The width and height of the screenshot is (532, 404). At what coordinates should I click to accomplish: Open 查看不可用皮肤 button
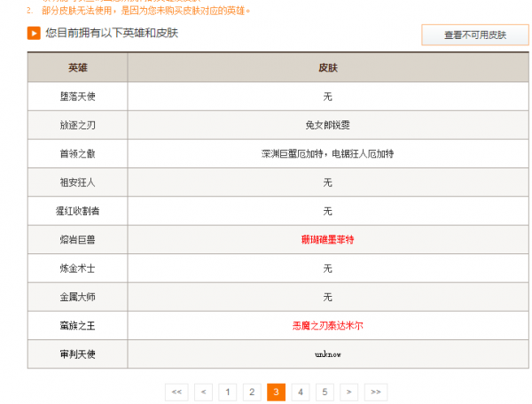click(x=475, y=35)
